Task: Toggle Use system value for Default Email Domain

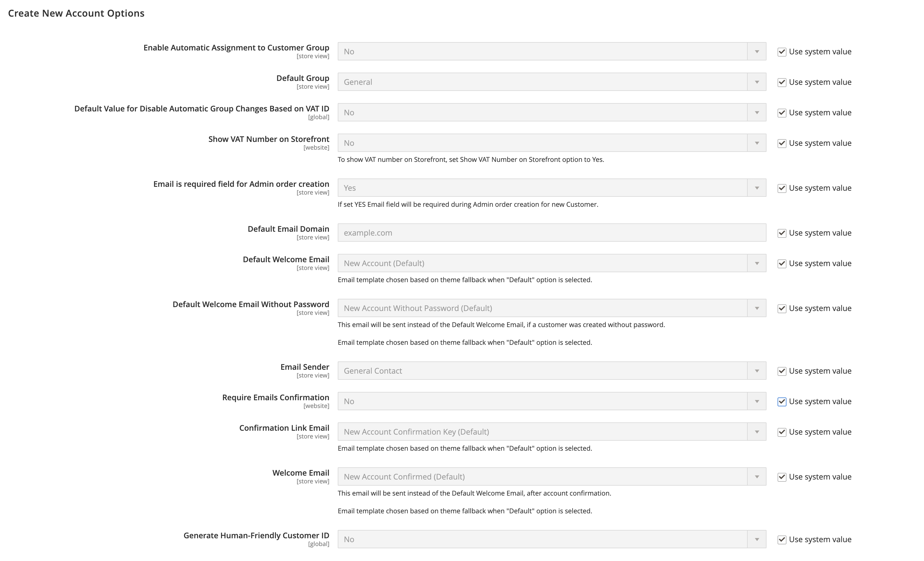Action: (781, 233)
